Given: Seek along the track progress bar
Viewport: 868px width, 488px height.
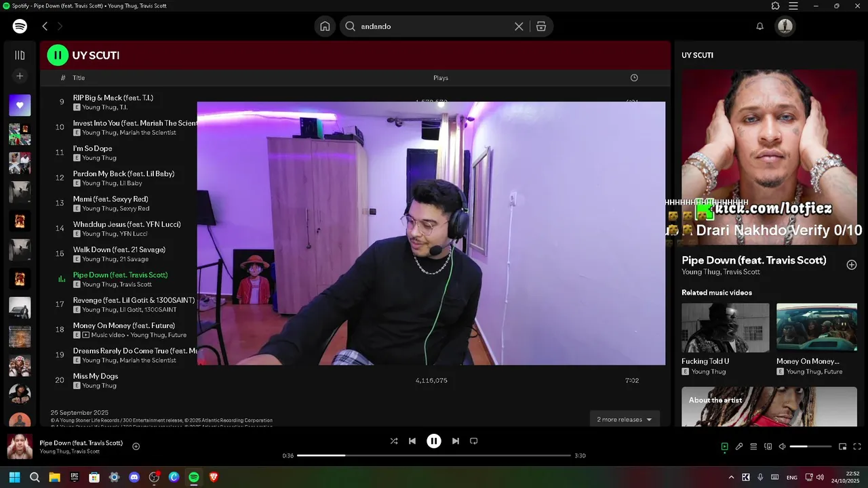Looking at the screenshot, I should (434, 455).
